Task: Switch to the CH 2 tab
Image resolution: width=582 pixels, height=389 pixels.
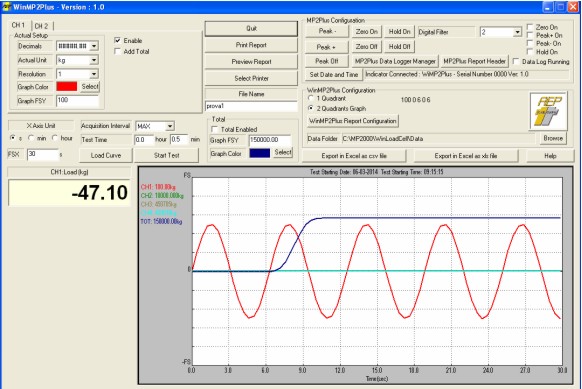Action: click(41, 26)
